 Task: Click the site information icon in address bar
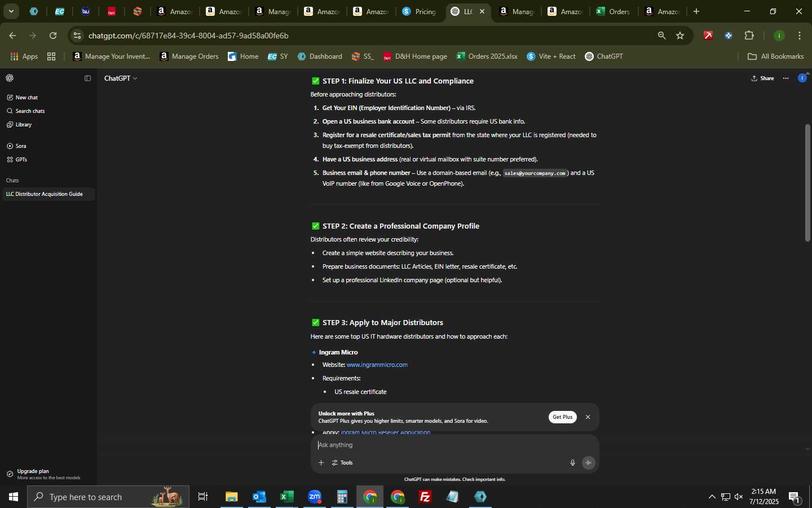(x=77, y=36)
